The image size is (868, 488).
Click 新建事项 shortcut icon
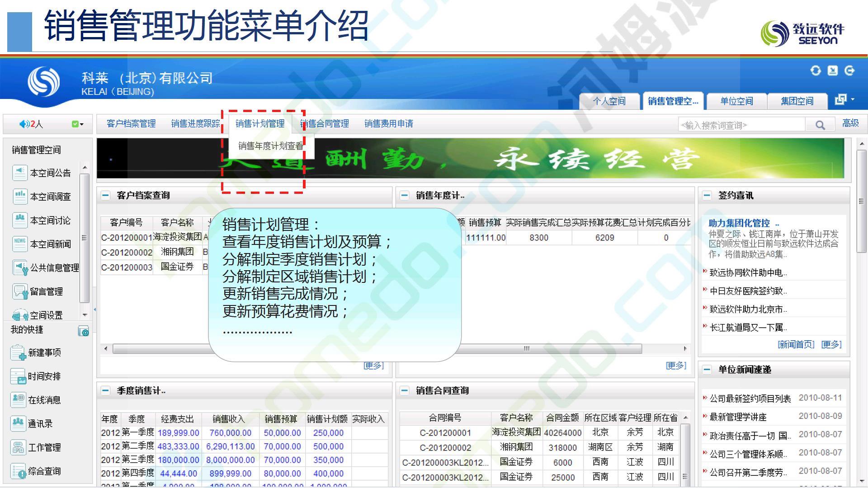pyautogui.click(x=18, y=352)
